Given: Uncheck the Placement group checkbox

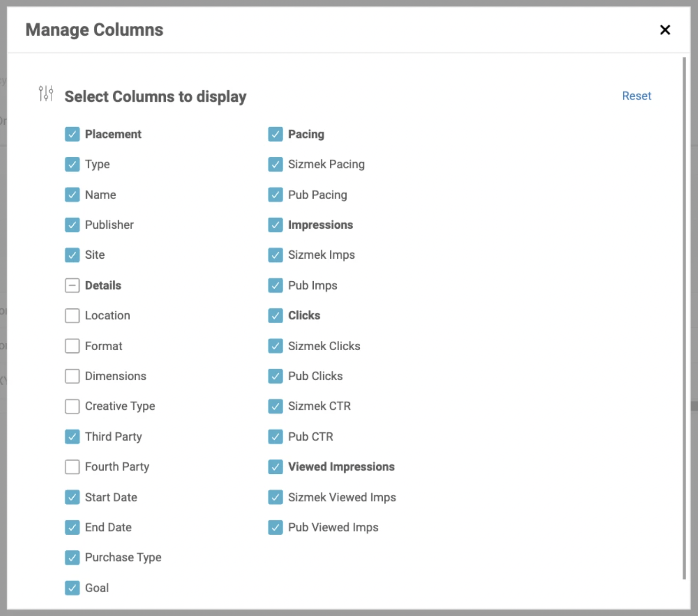Looking at the screenshot, I should click(72, 134).
